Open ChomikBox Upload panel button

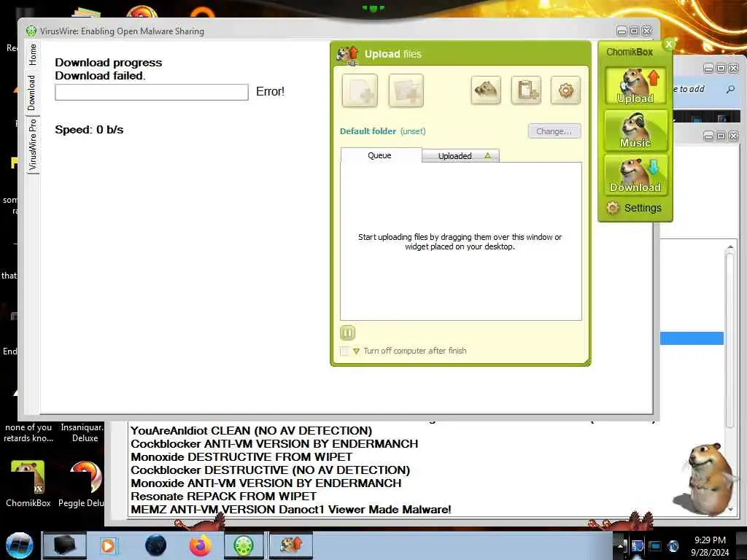click(635, 86)
